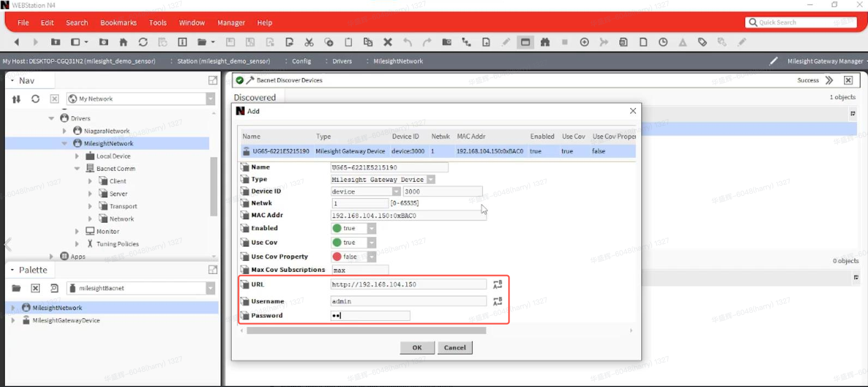The height and width of the screenshot is (387, 868).
Task: Click the Milesight Gateway Manager view selector
Action: coord(825,61)
